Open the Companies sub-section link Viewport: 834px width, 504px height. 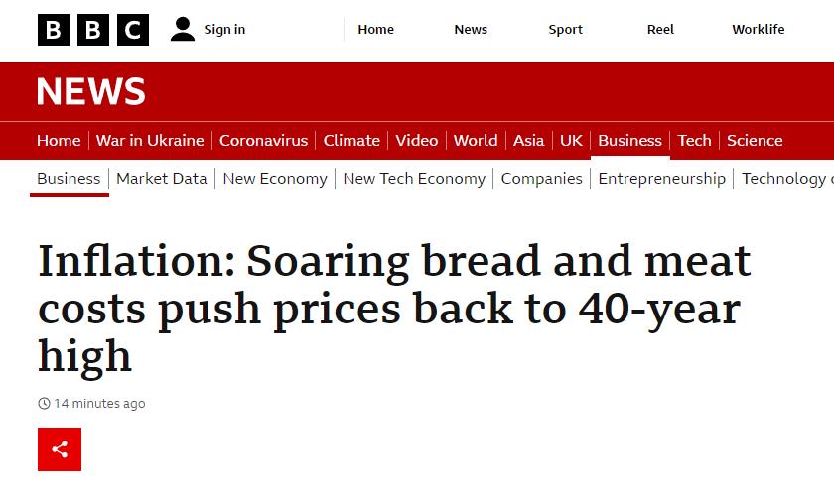pos(541,179)
